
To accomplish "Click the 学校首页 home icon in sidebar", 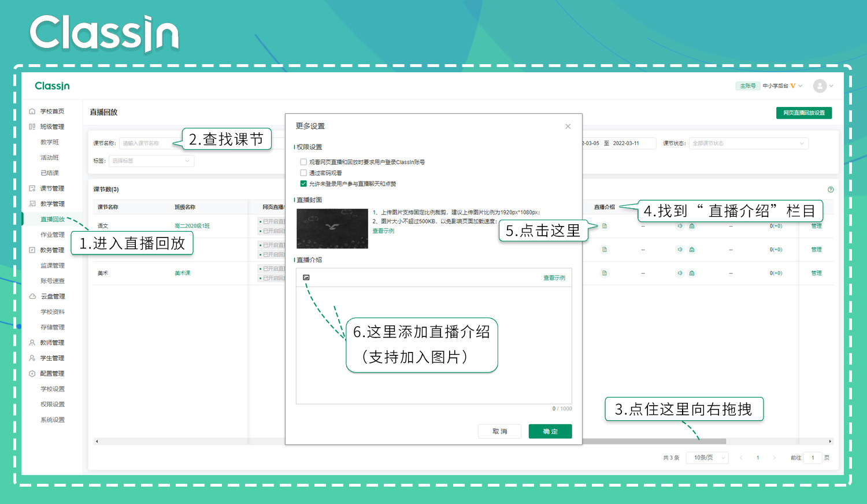I will click(32, 111).
